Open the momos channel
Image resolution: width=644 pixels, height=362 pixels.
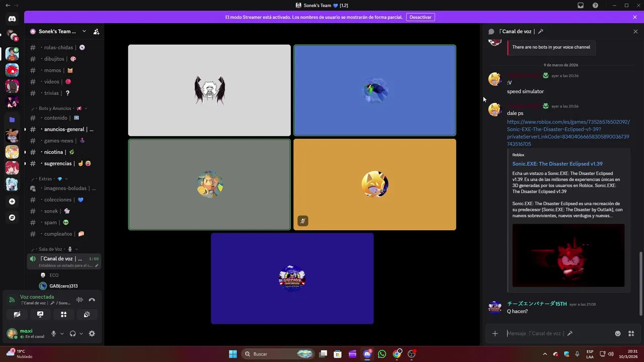[64, 70]
